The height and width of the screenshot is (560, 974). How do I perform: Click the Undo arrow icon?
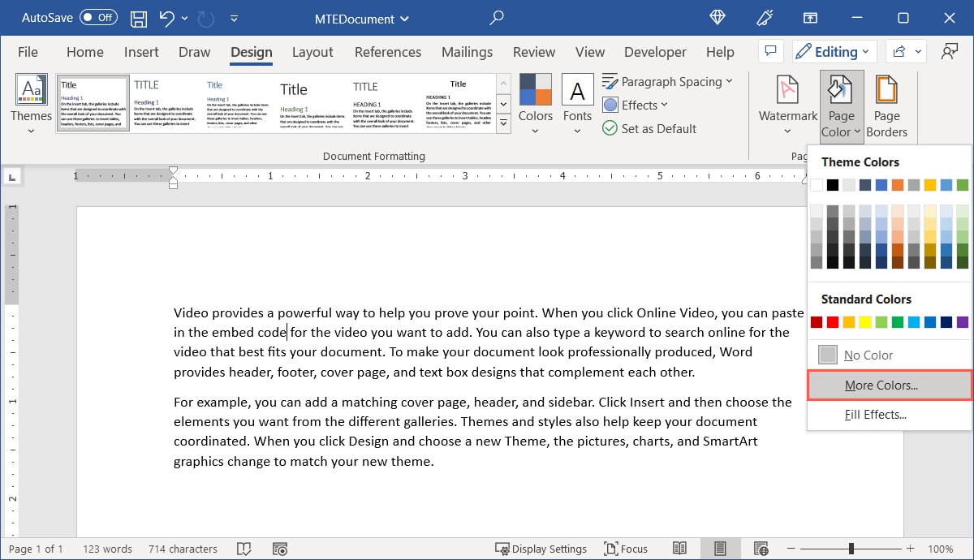click(167, 18)
